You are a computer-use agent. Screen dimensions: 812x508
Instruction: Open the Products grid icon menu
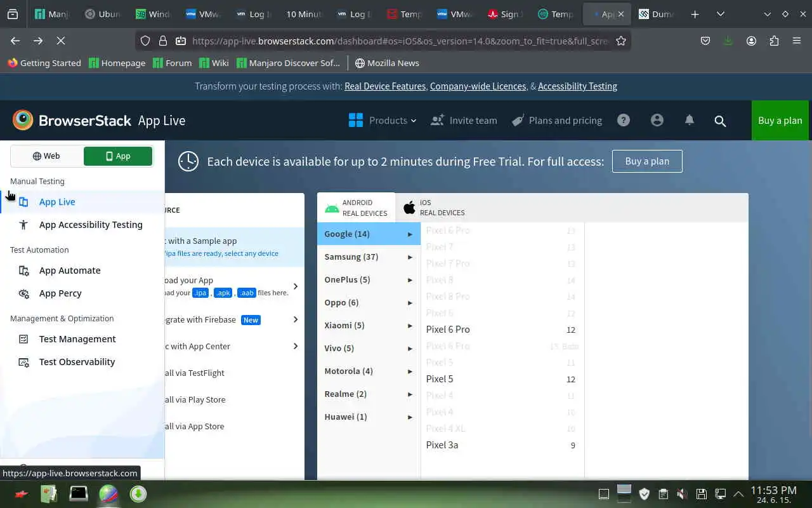[x=356, y=120]
